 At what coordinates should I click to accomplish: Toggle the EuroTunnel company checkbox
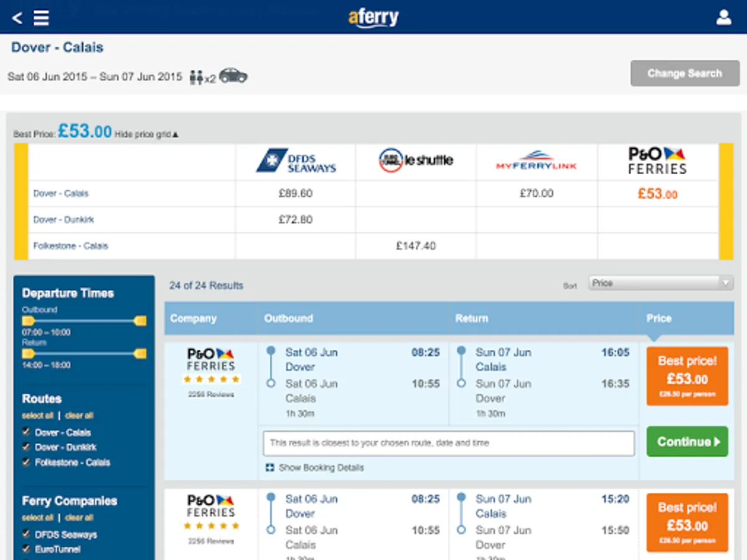pyautogui.click(x=26, y=549)
